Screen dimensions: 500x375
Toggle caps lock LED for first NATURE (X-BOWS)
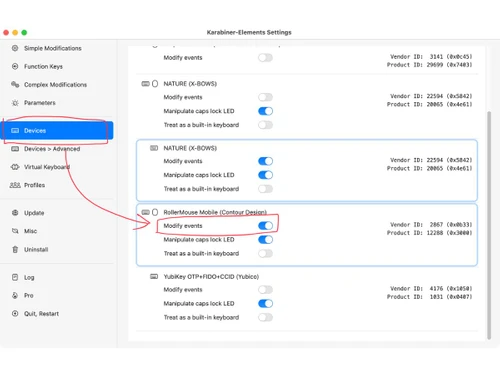(x=265, y=111)
